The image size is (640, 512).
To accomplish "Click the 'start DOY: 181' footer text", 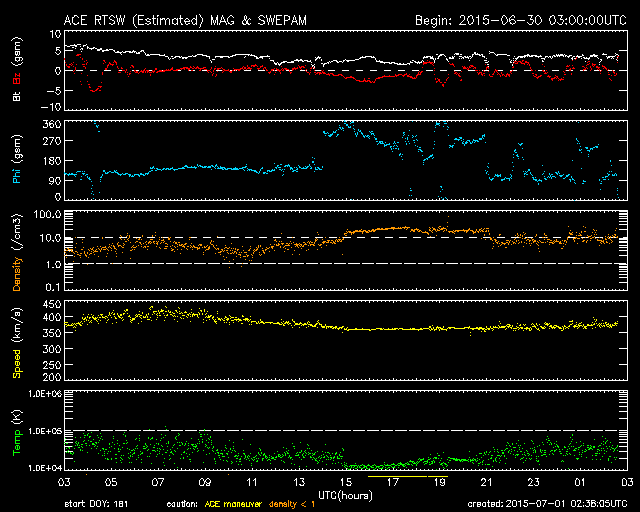I will (96, 504).
